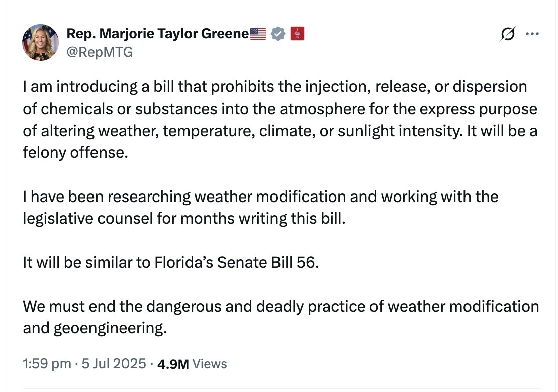Click the Florida's Senate Bill 56 sentence

tap(170, 262)
